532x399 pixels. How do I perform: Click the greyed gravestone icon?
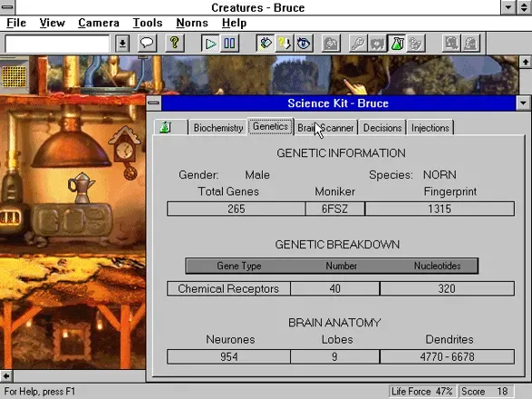pyautogui.click(x=470, y=44)
